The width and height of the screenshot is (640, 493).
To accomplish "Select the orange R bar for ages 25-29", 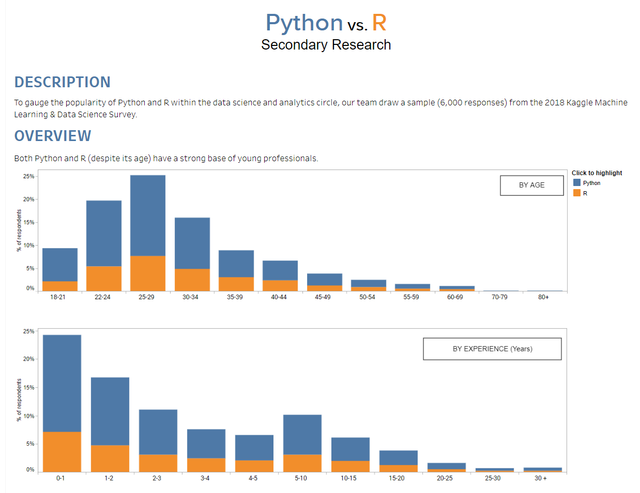I will point(148,273).
